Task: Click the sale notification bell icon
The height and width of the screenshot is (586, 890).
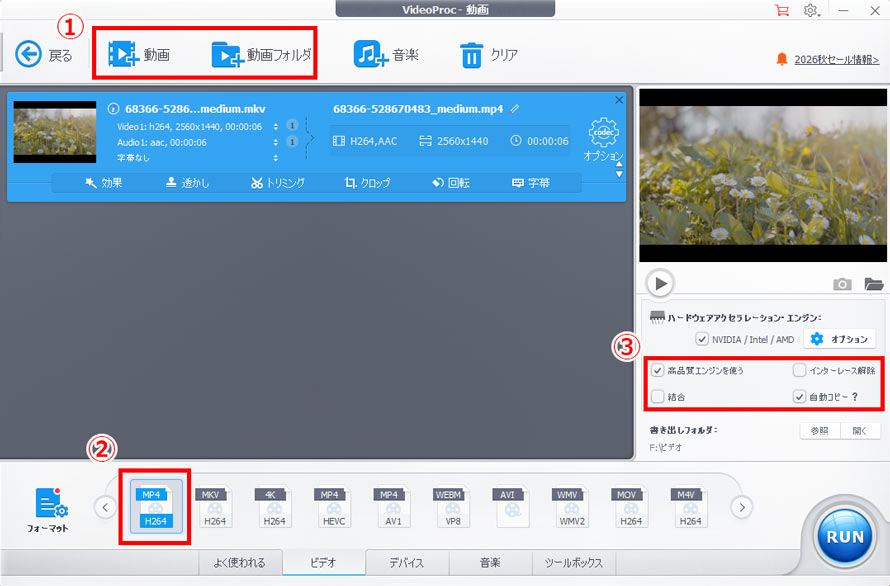Action: click(782, 58)
